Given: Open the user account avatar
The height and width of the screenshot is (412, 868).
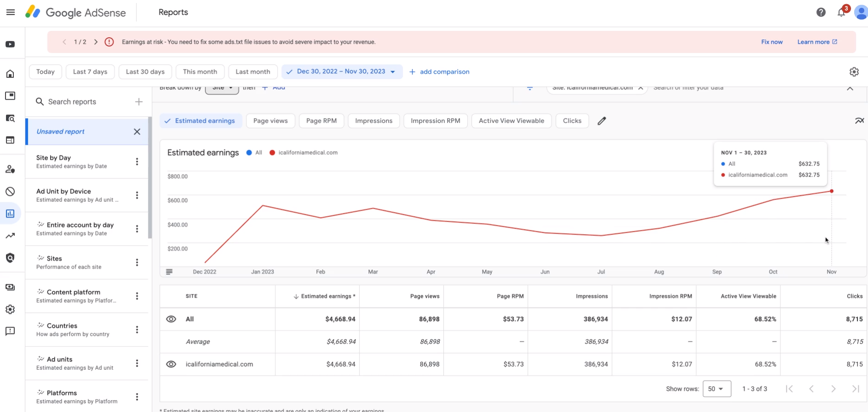Looking at the screenshot, I should coord(861,12).
